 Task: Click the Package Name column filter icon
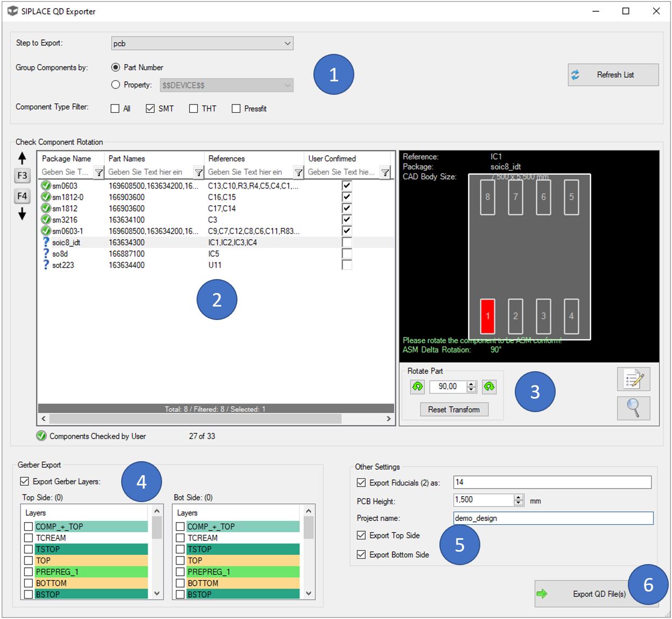point(99,172)
